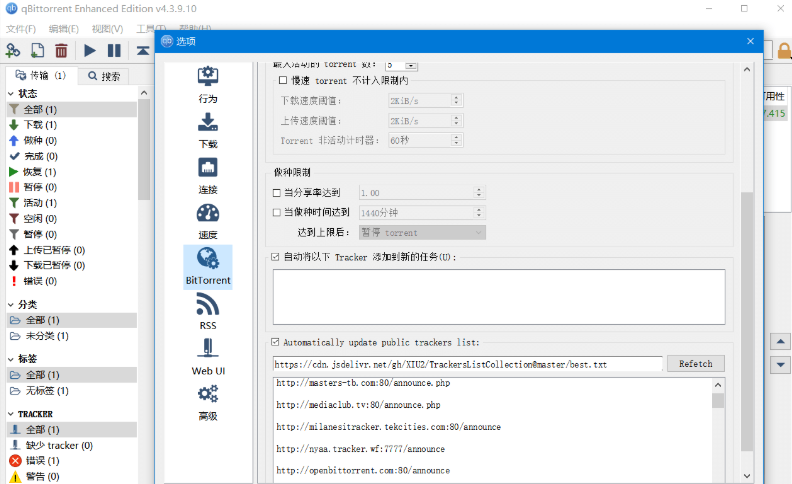
Task: Open the 视图(V) menu
Action: click(x=107, y=29)
